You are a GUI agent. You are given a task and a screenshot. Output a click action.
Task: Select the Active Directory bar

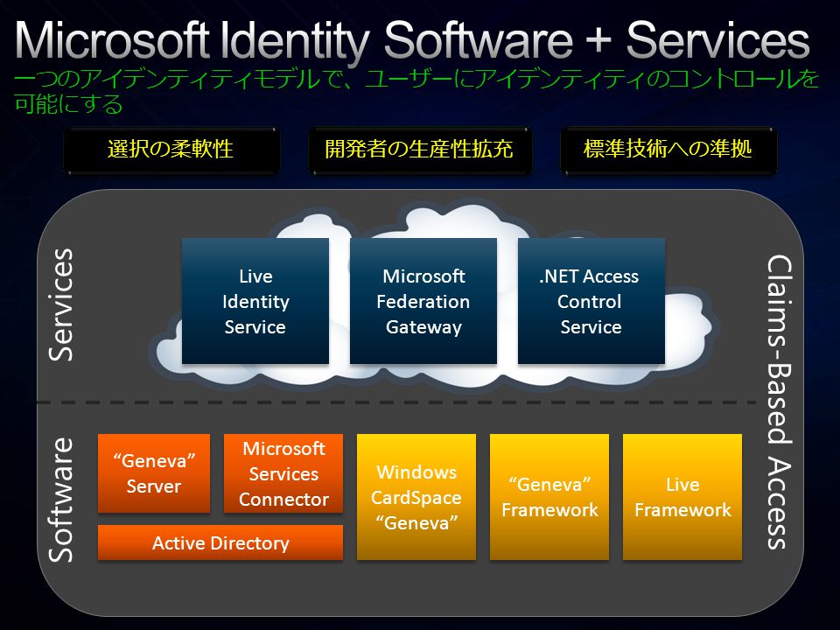[x=220, y=542]
